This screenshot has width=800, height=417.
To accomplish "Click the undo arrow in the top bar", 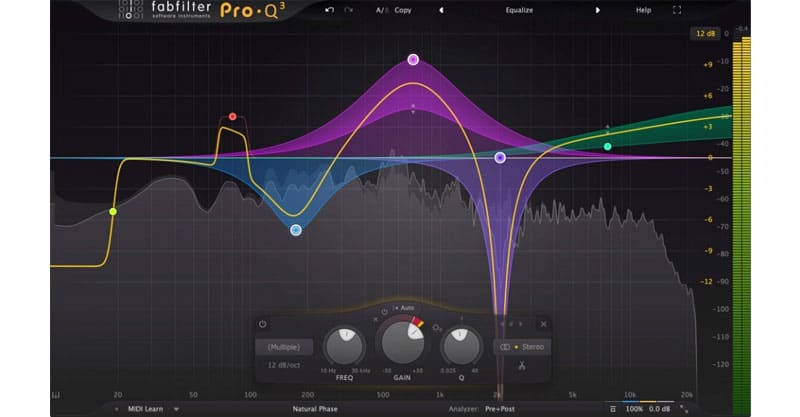I will pos(330,10).
